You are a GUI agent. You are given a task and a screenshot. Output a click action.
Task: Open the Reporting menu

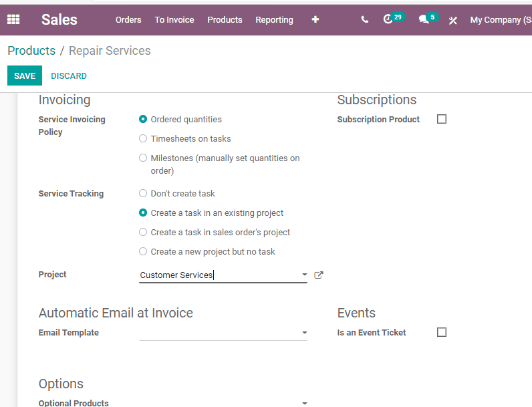274,19
